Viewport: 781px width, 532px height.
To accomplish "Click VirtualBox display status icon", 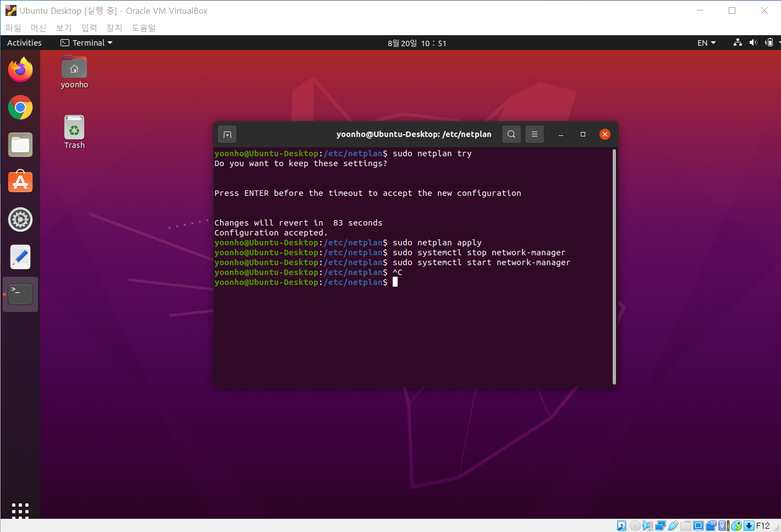I will [698, 525].
